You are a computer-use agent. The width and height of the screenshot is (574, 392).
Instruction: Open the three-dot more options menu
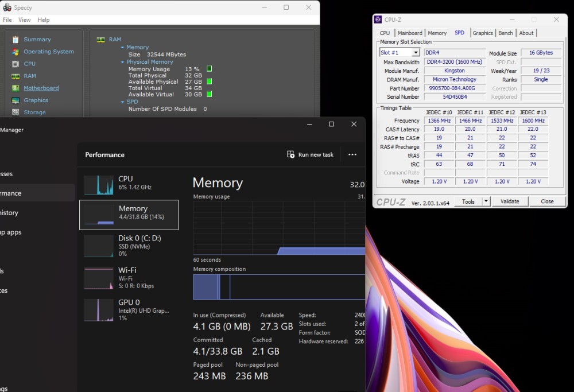[352, 155]
